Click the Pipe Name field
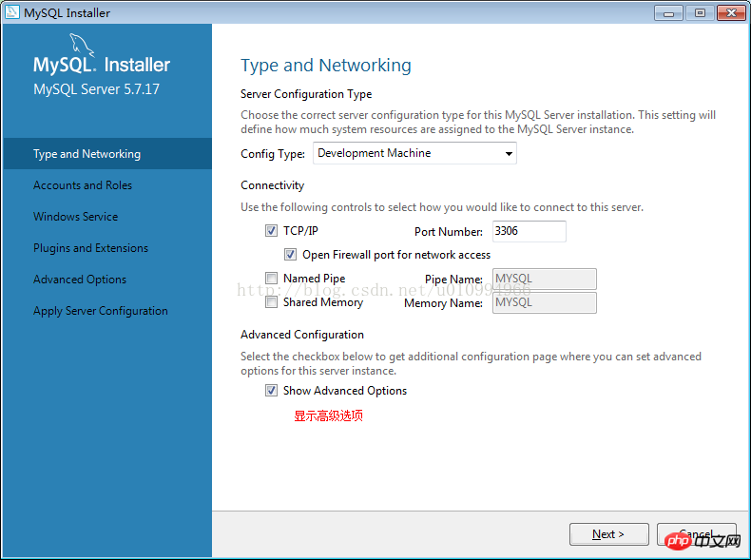 pyautogui.click(x=545, y=279)
